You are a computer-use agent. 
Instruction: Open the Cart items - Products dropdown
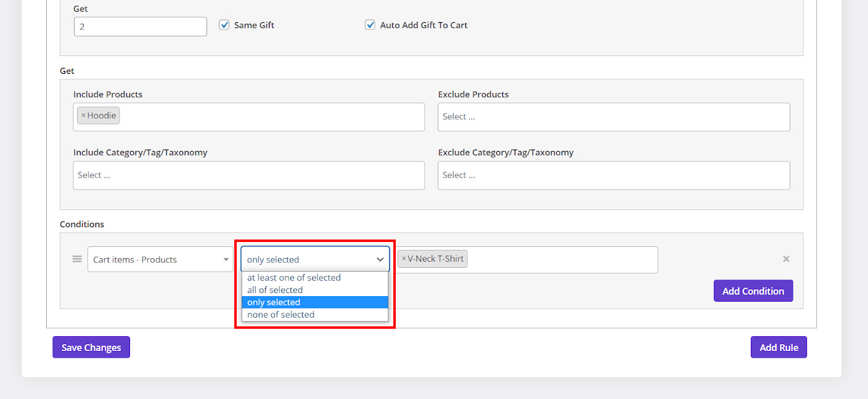coord(160,260)
